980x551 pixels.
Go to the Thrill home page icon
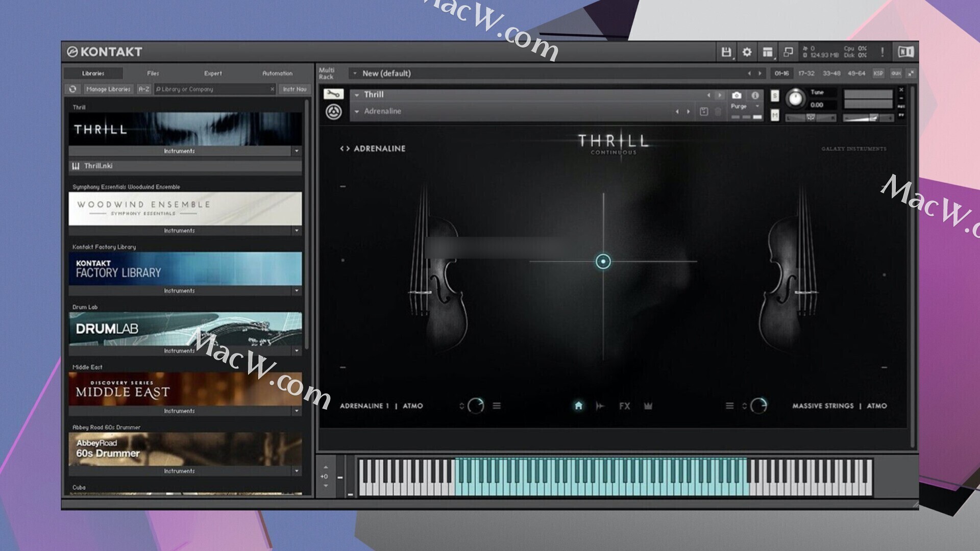pyautogui.click(x=578, y=406)
